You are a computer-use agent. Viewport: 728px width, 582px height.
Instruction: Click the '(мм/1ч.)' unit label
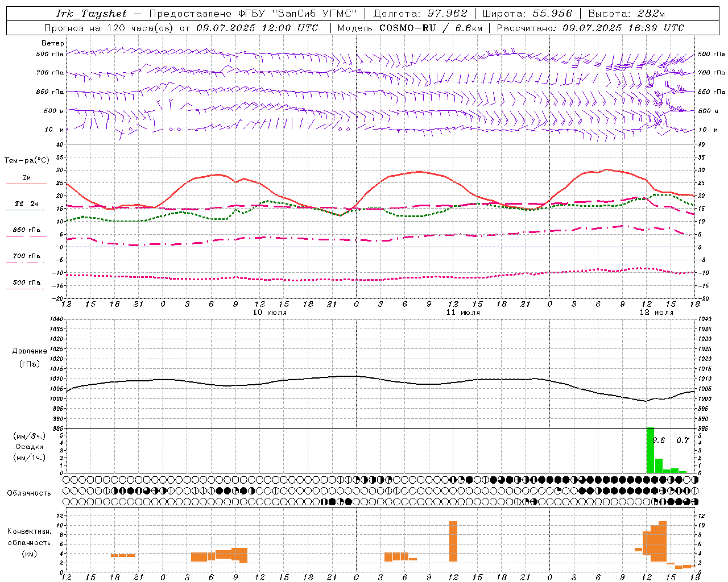[29, 458]
